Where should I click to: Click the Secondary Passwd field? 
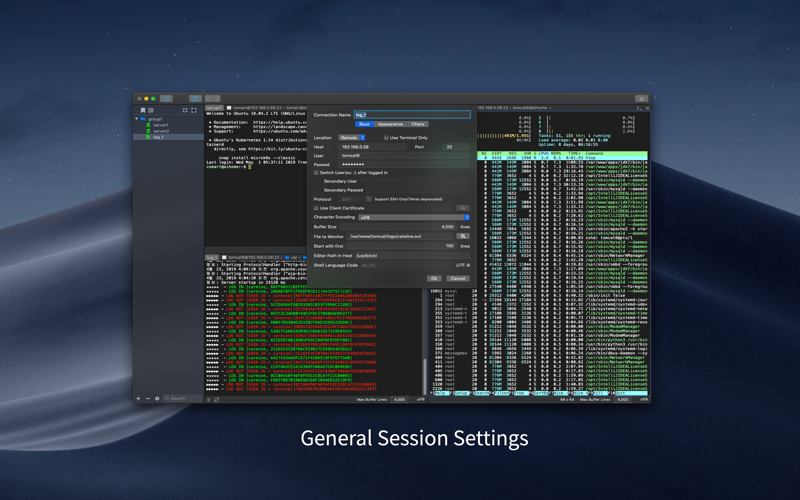pos(417,190)
